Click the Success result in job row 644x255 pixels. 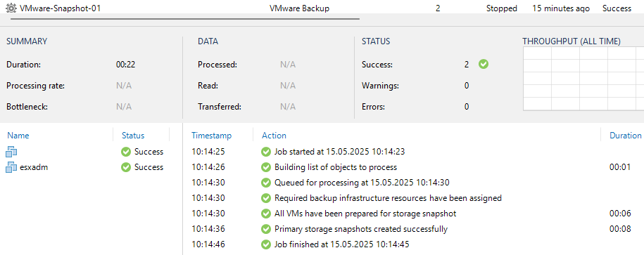coord(617,8)
